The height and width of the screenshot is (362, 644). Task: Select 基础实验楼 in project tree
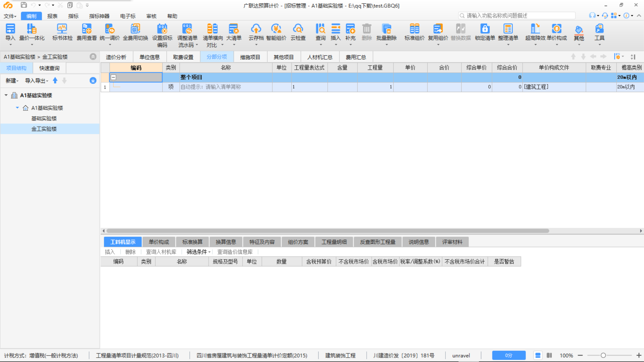[44, 118]
